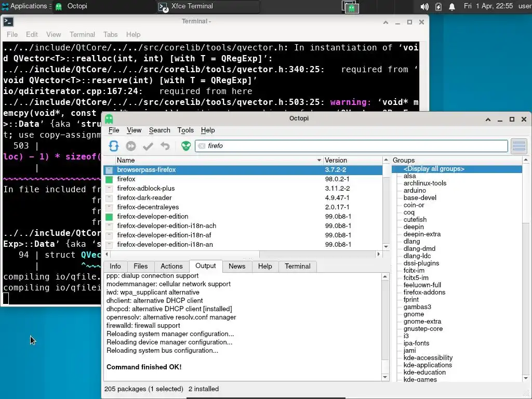Screen dimensions: 532x399
Task: Select the firefox-addons group
Action: [x=424, y=292]
